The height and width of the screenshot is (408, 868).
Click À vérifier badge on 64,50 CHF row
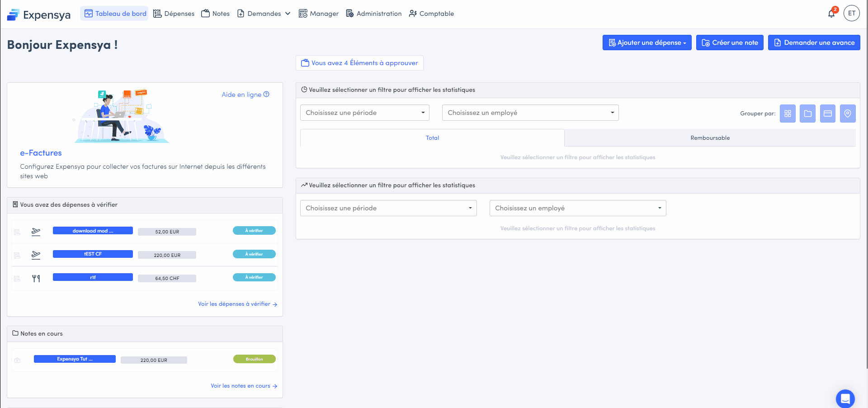(x=254, y=277)
